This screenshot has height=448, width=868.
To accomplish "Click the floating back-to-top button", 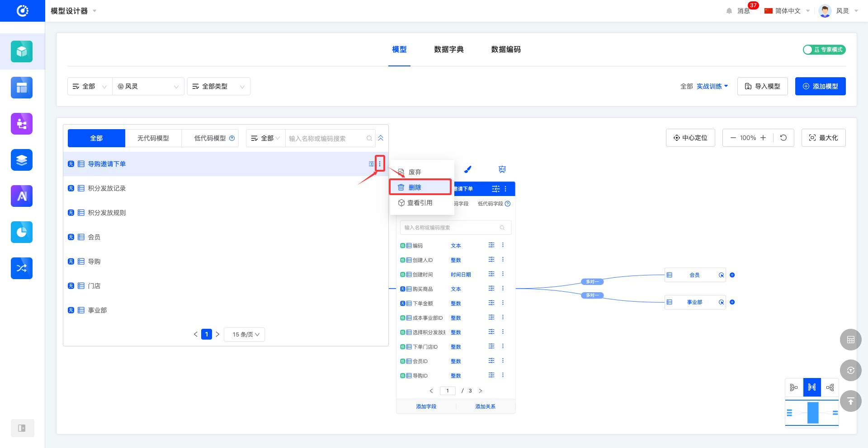I will pyautogui.click(x=851, y=401).
